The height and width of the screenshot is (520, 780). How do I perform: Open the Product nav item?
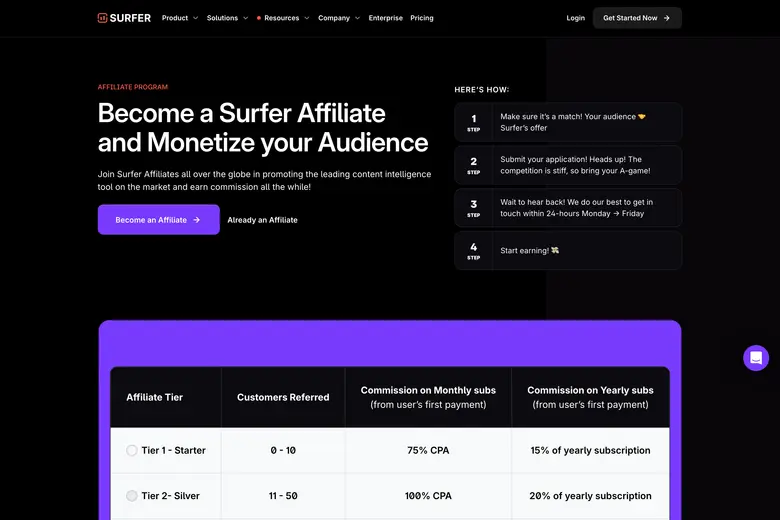pyautogui.click(x=175, y=18)
